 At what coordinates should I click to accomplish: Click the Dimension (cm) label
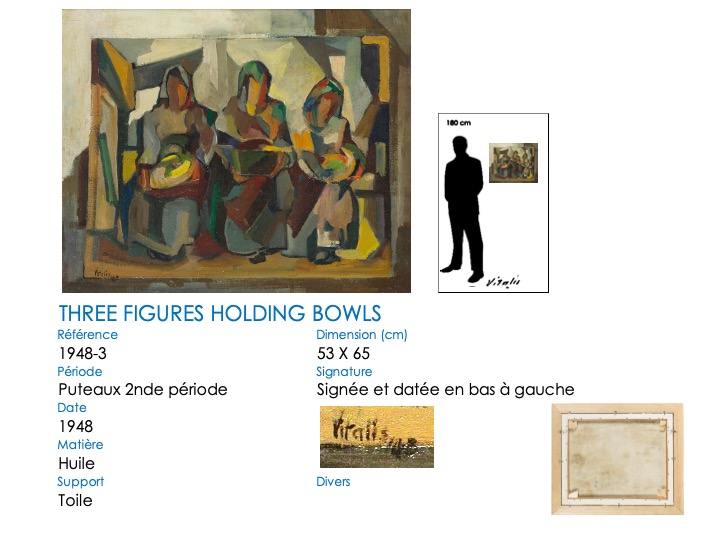coord(362,335)
